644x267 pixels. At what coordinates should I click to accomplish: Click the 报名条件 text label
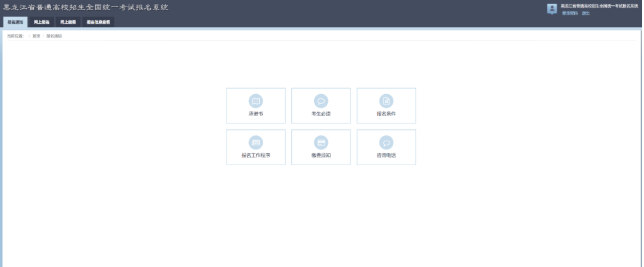386,114
